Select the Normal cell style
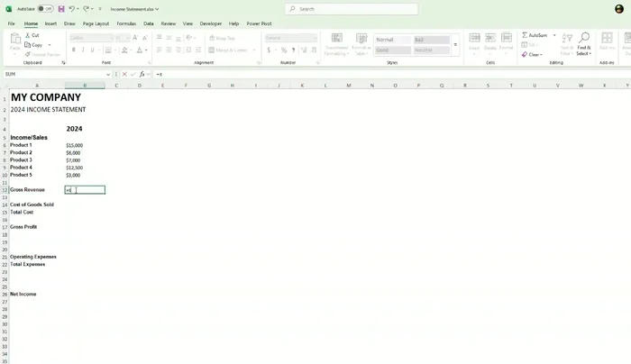The image size is (631, 364). (393, 40)
